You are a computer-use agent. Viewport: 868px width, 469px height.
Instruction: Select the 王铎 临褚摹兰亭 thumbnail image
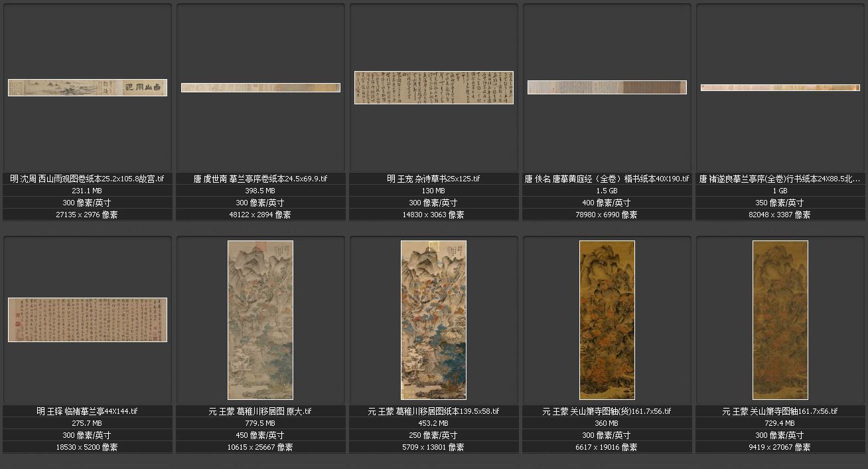[x=88, y=320]
